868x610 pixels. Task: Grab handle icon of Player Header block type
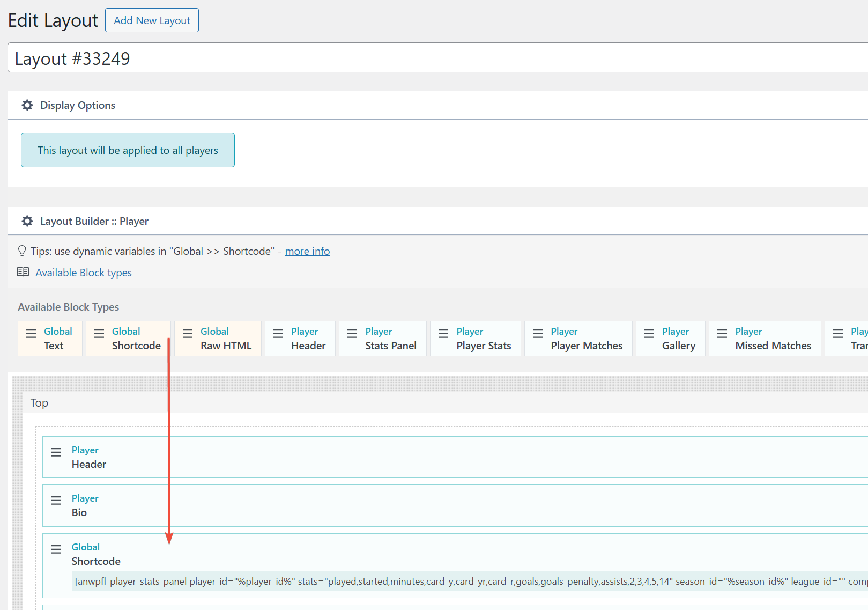tap(278, 334)
